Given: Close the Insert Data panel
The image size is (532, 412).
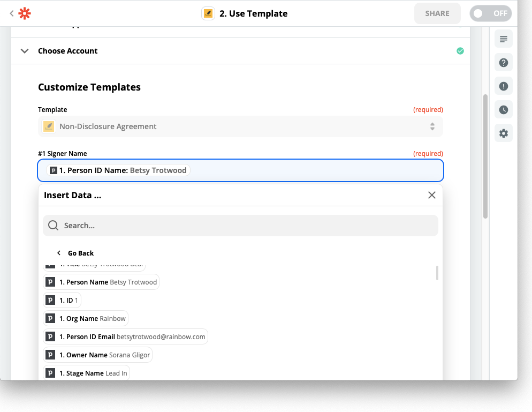Looking at the screenshot, I should coord(431,195).
